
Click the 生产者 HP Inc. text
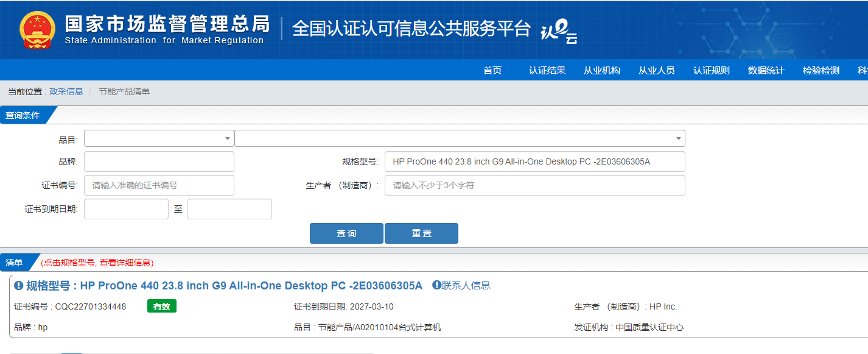pos(626,306)
